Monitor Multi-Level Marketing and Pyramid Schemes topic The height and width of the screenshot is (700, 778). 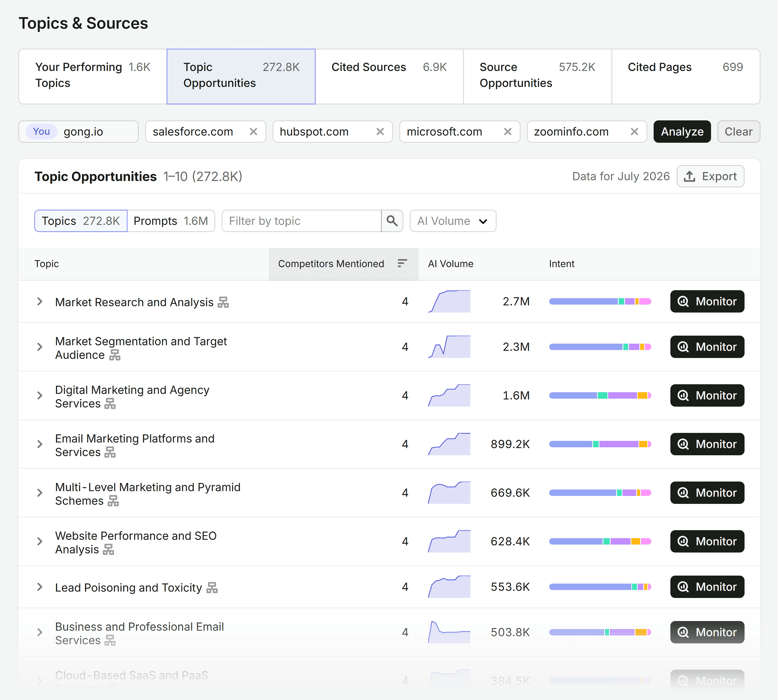pyautogui.click(x=707, y=493)
